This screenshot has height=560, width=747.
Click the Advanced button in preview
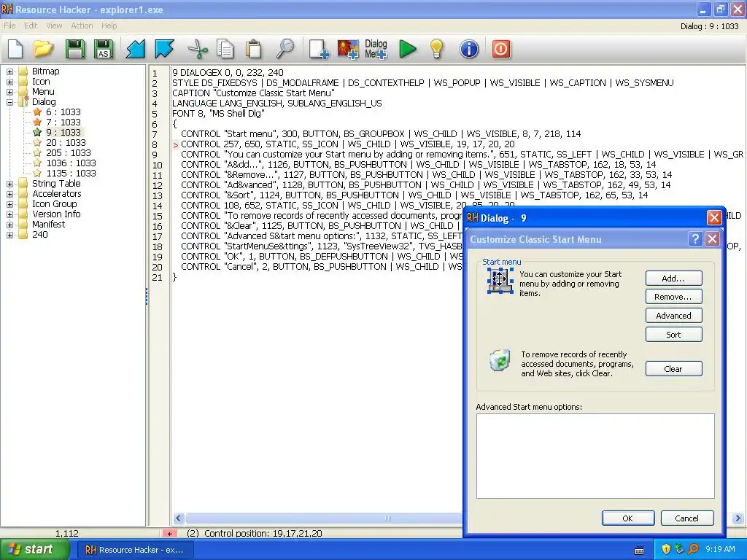pyautogui.click(x=673, y=316)
